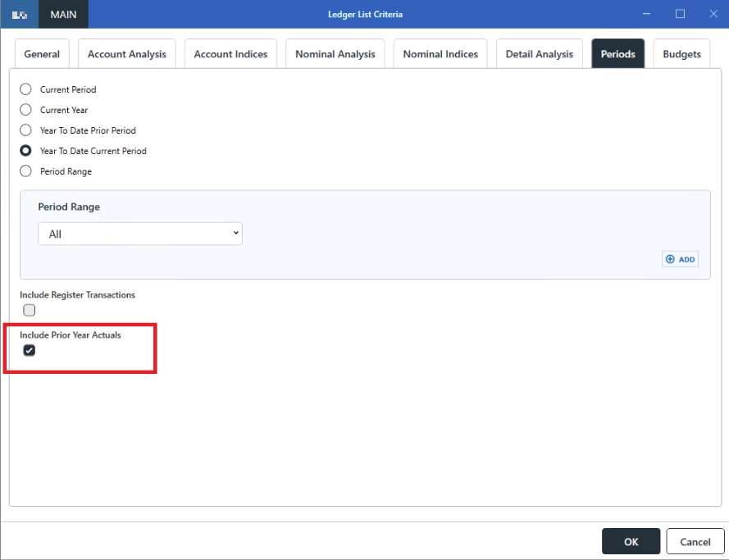
Task: Select the Current Period radio button
Action: click(x=26, y=89)
